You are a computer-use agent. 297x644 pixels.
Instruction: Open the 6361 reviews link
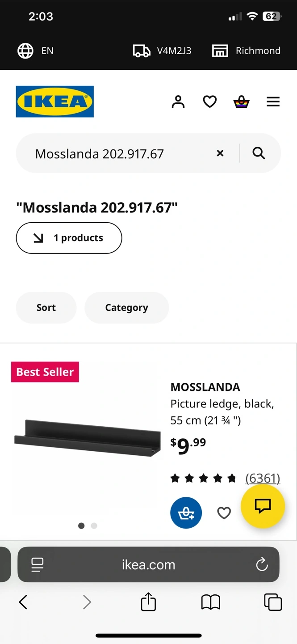[x=263, y=479]
